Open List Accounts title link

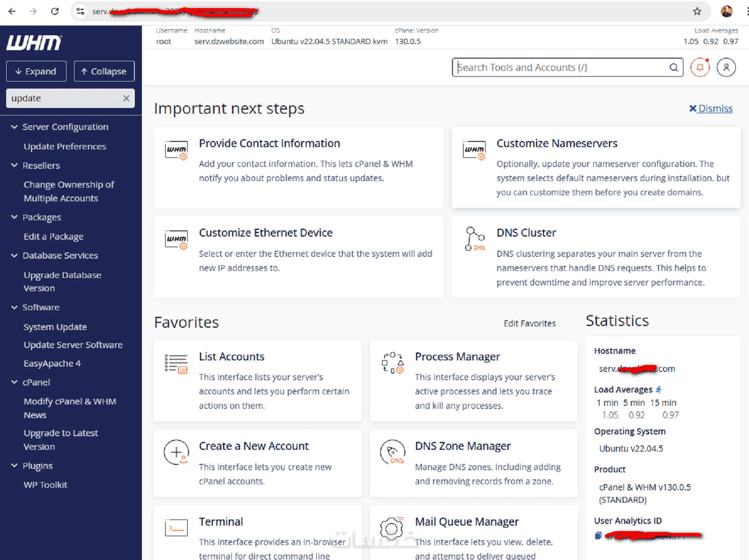pyautogui.click(x=231, y=356)
